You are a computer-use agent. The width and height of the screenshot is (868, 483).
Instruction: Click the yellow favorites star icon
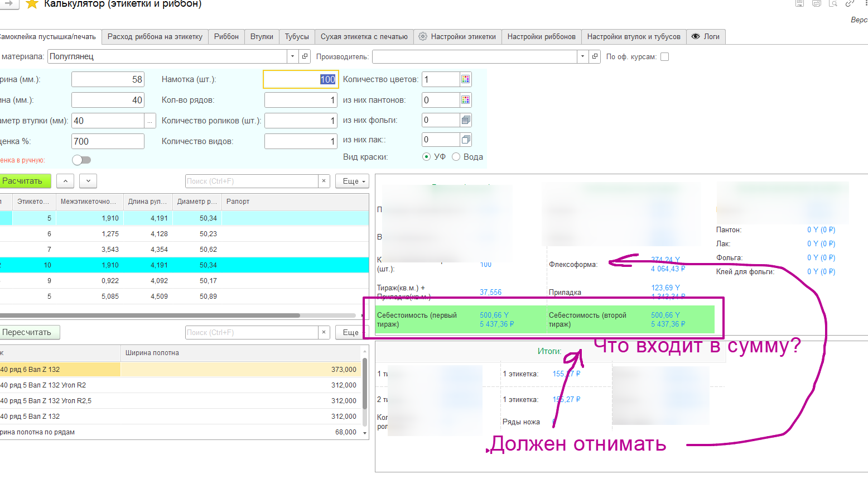click(32, 4)
